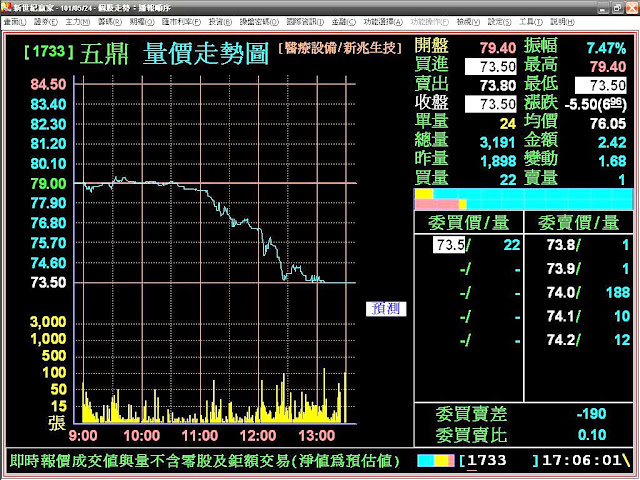Click the clock 17:06:01 in status bar
Screen dimensions: 640x480
coord(582,461)
